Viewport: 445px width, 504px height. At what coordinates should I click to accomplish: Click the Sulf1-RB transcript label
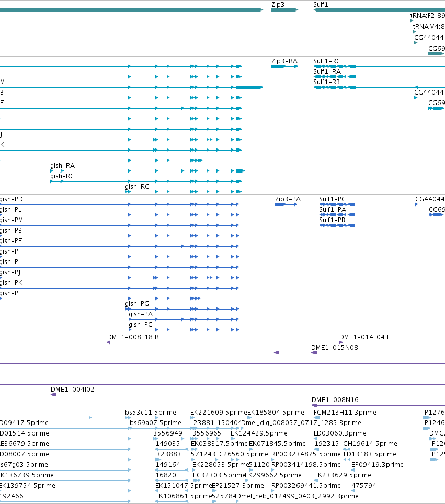tap(327, 82)
